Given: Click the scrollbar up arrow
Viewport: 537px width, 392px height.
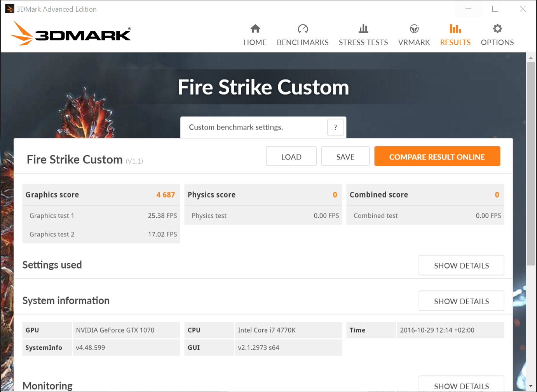Looking at the screenshot, I should (x=531, y=57).
